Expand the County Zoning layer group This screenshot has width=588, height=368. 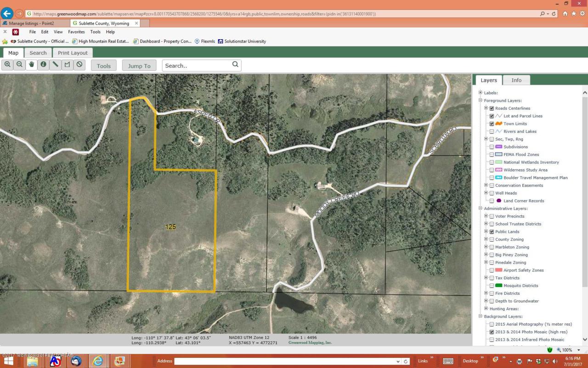[486, 239]
